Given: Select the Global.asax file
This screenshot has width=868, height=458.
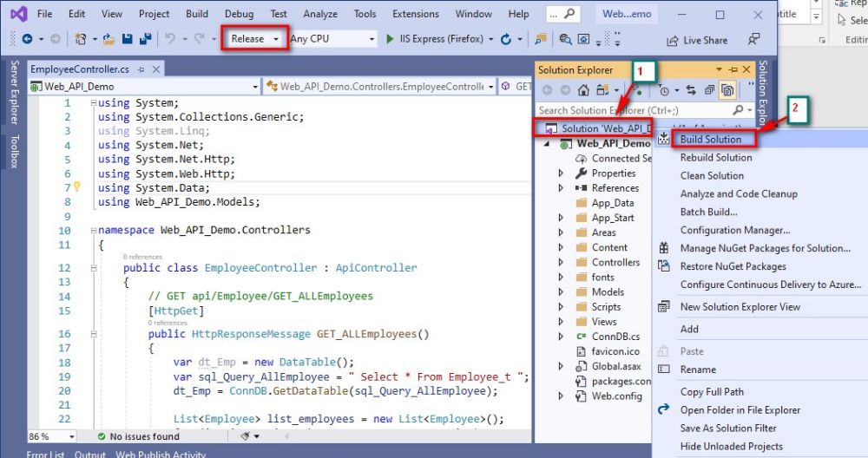Looking at the screenshot, I should point(616,366).
